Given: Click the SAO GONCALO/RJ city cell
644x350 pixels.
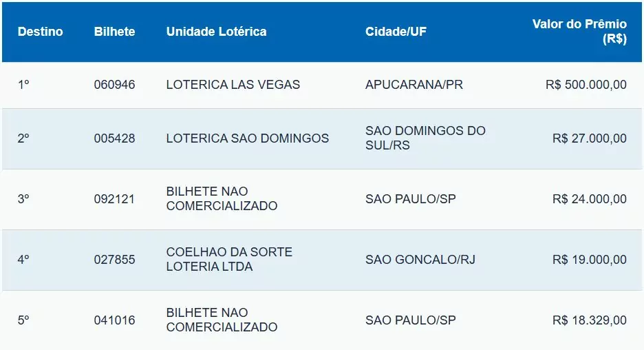Looking at the screenshot, I should pos(420,260).
